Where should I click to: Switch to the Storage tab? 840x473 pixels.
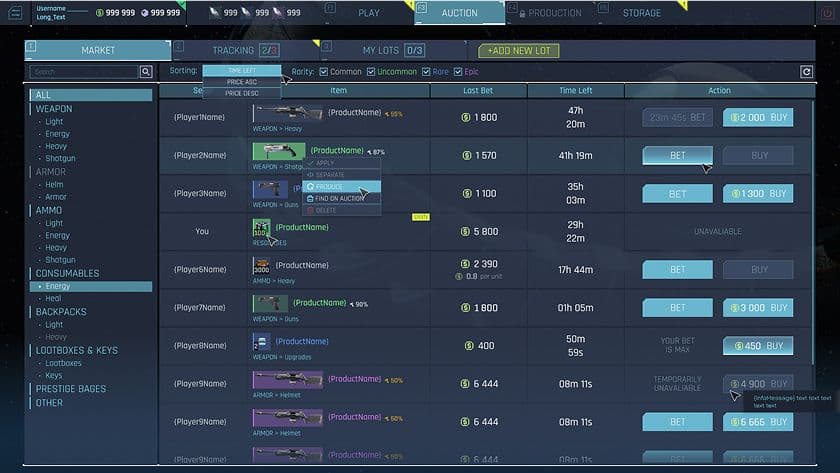tap(641, 13)
